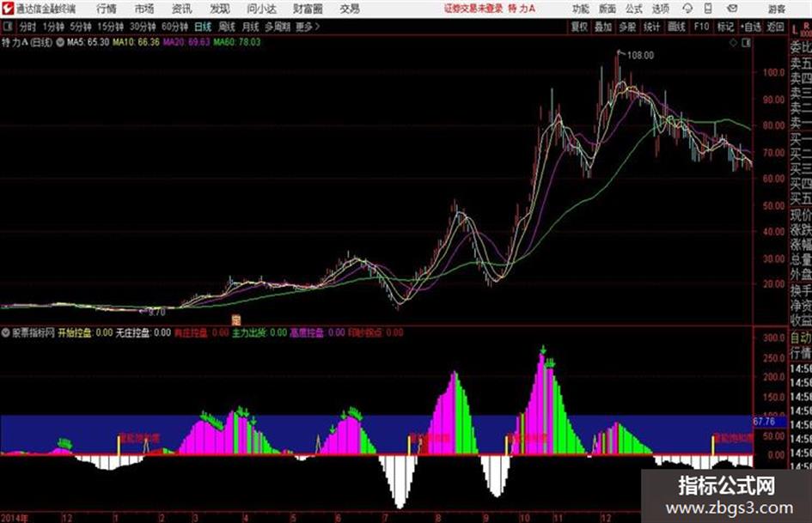Switch to the 周线 weekly tab
The height and width of the screenshot is (523, 812).
(x=227, y=27)
